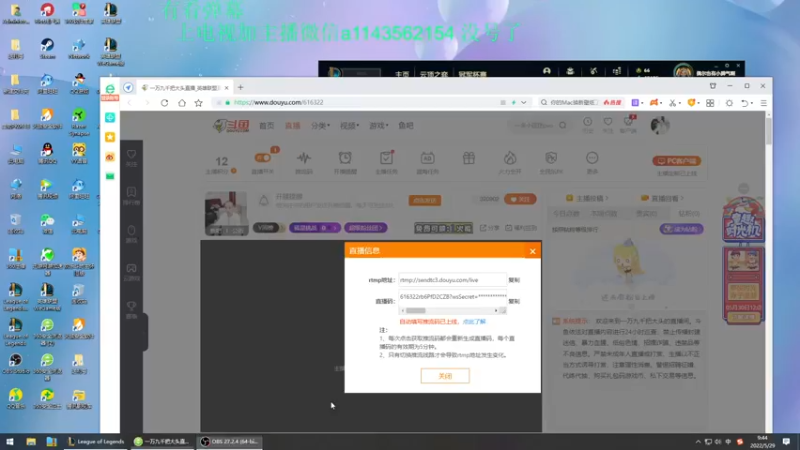Image resolution: width=800 pixels, height=450 pixels.
Task: Click the stream code scrollbar right arrow
Action: click(496, 310)
